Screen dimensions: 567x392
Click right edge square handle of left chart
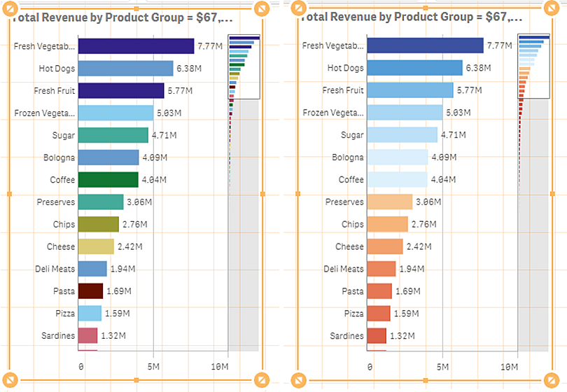point(262,194)
